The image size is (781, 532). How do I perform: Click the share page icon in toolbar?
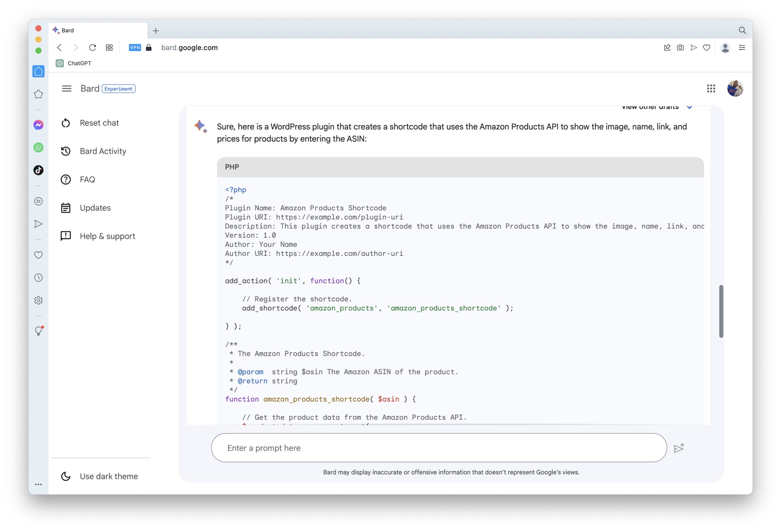coord(667,48)
